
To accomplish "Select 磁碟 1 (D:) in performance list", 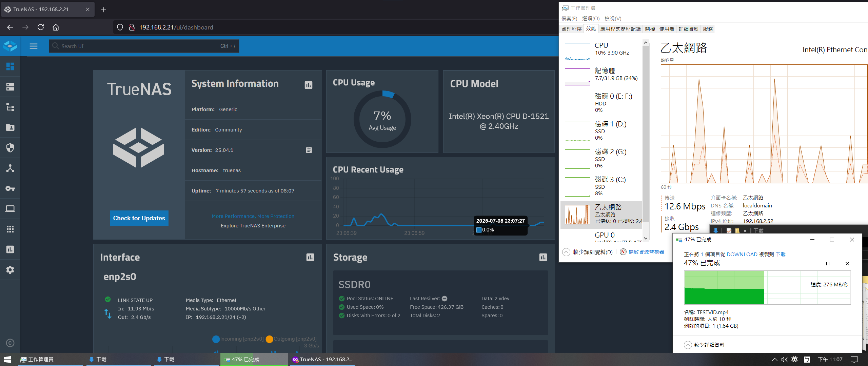I will click(601, 131).
